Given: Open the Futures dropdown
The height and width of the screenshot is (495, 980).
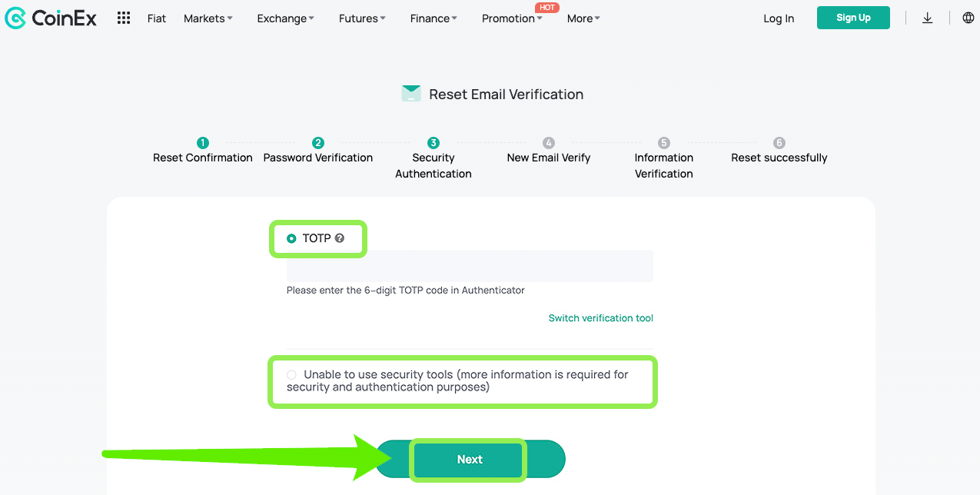Looking at the screenshot, I should [x=362, y=18].
